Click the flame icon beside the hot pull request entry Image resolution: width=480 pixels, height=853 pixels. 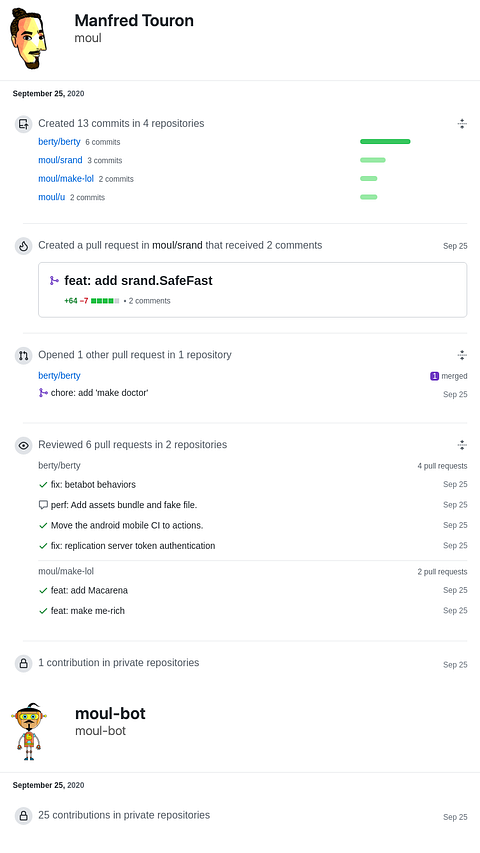click(x=23, y=246)
